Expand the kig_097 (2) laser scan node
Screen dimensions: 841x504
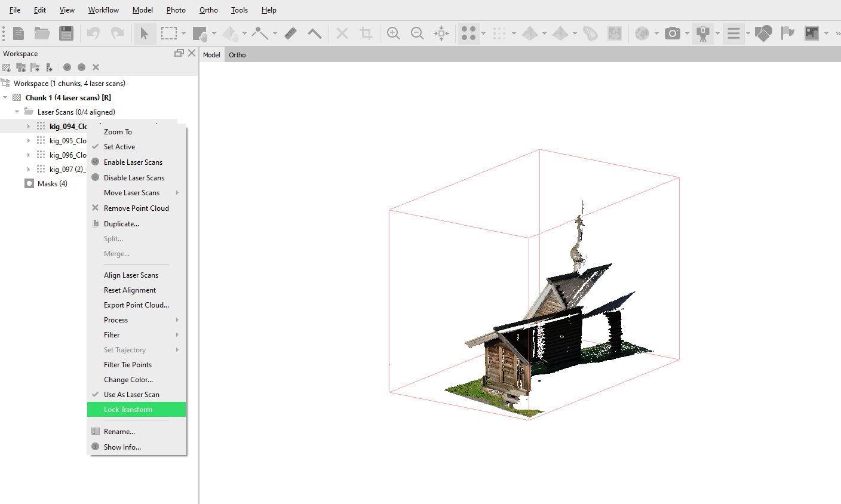[x=28, y=169]
